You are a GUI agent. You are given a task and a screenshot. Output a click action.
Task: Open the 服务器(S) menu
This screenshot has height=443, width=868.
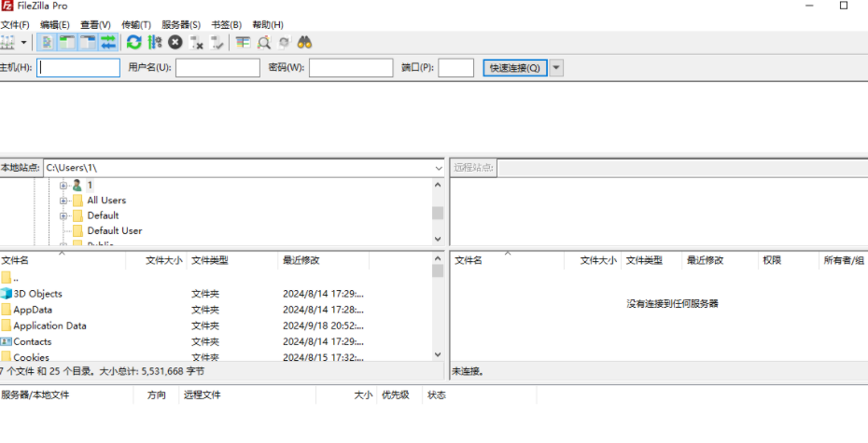pyautogui.click(x=181, y=25)
